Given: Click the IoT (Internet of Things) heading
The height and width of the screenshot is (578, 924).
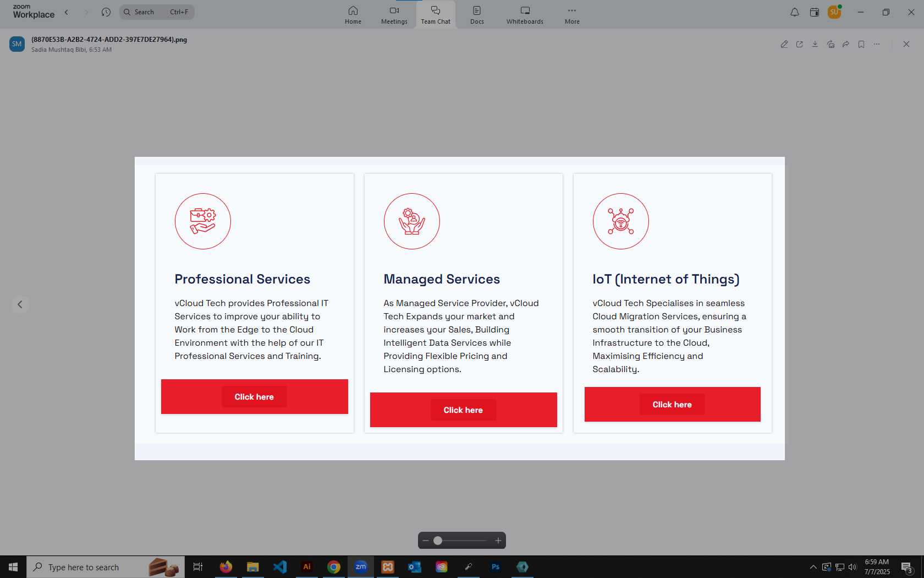Looking at the screenshot, I should click(x=666, y=279).
